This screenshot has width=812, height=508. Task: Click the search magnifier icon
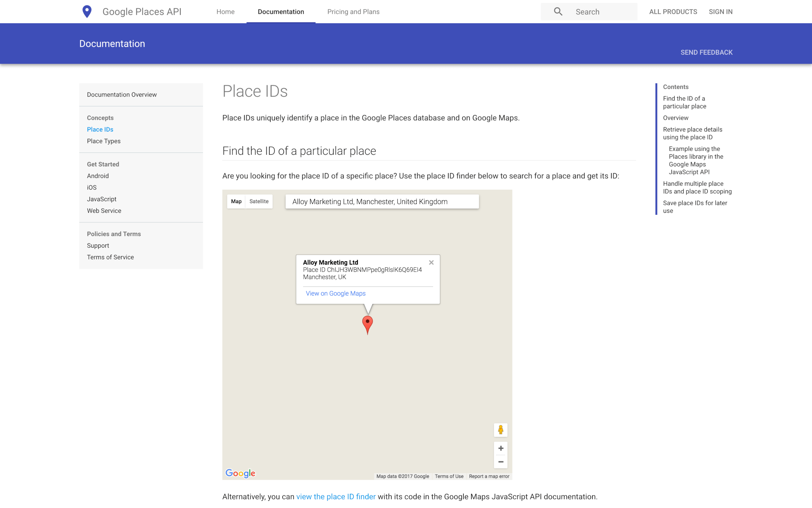click(x=558, y=12)
